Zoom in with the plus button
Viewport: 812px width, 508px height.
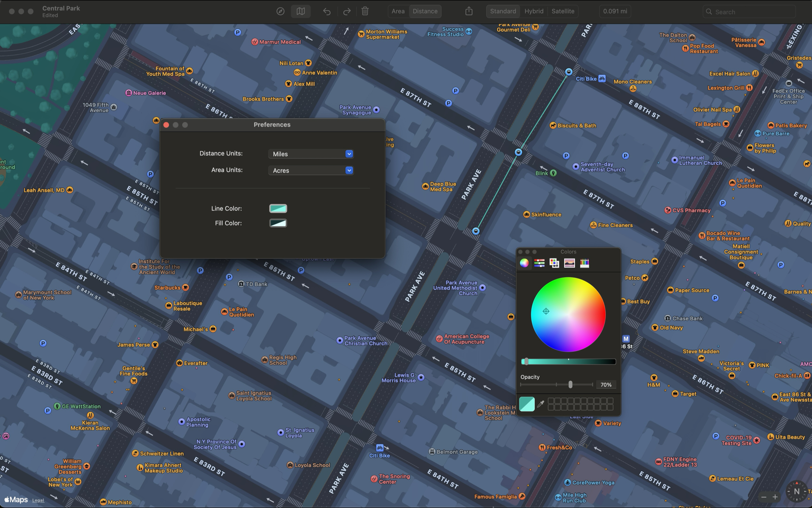click(x=775, y=497)
